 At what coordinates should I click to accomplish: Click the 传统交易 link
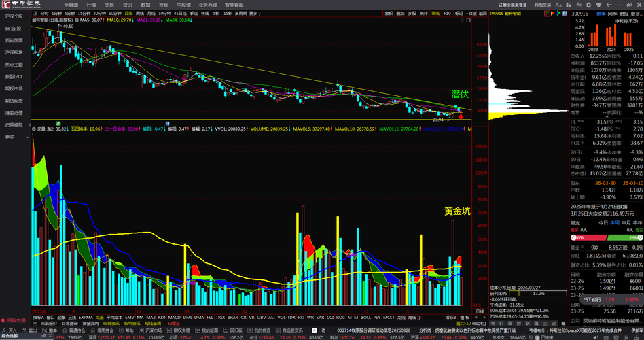(543, 5)
